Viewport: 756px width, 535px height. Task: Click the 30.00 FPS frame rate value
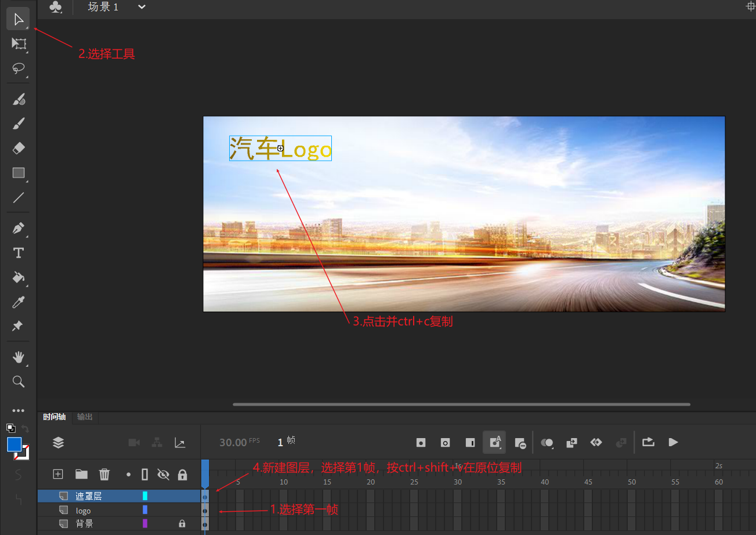tap(233, 442)
